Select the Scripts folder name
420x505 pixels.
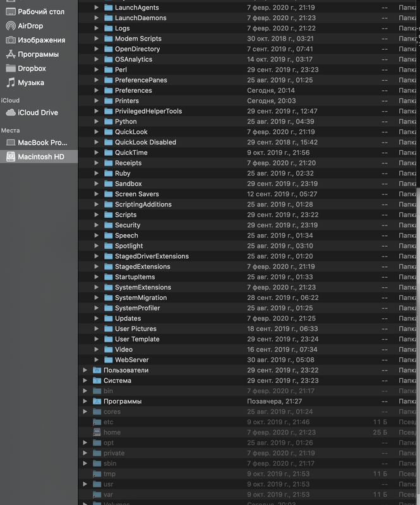126,215
